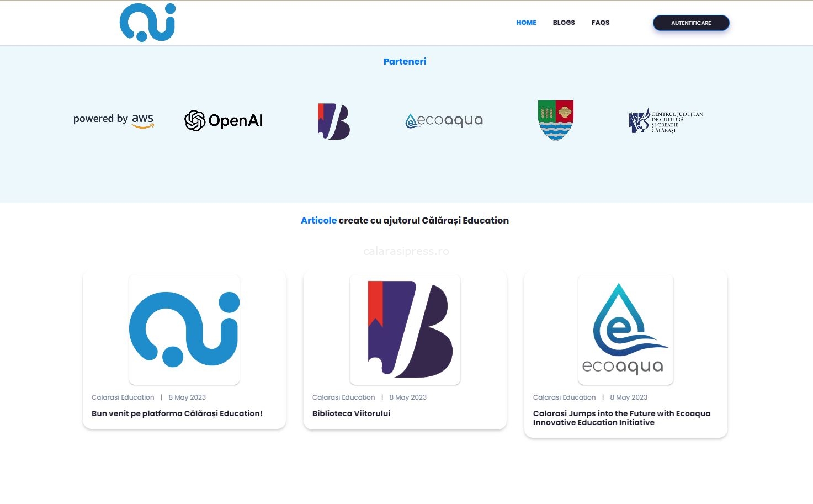813x504 pixels.
Task: Open the OpenAI partner logo
Action: pos(224,120)
